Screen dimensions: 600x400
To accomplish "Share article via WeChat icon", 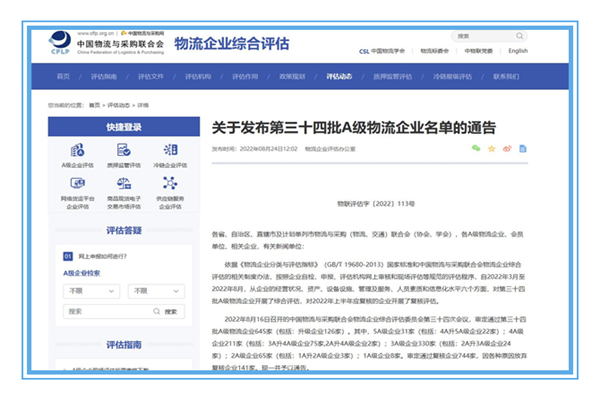I will [476, 149].
